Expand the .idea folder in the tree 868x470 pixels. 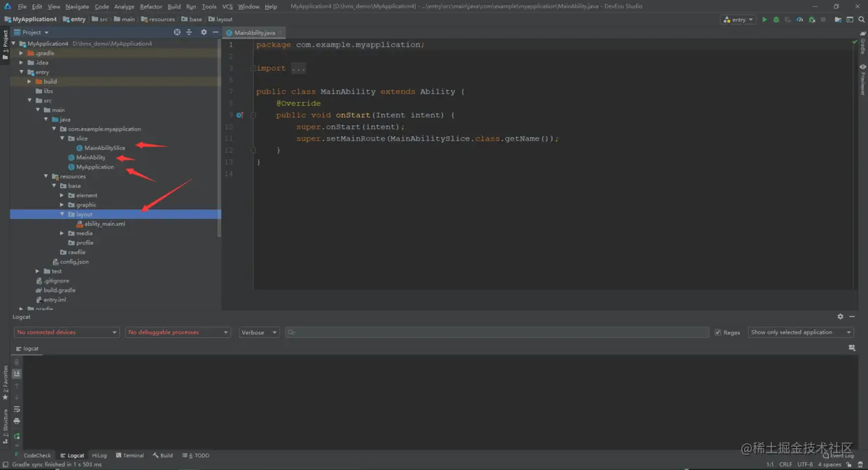(21, 63)
